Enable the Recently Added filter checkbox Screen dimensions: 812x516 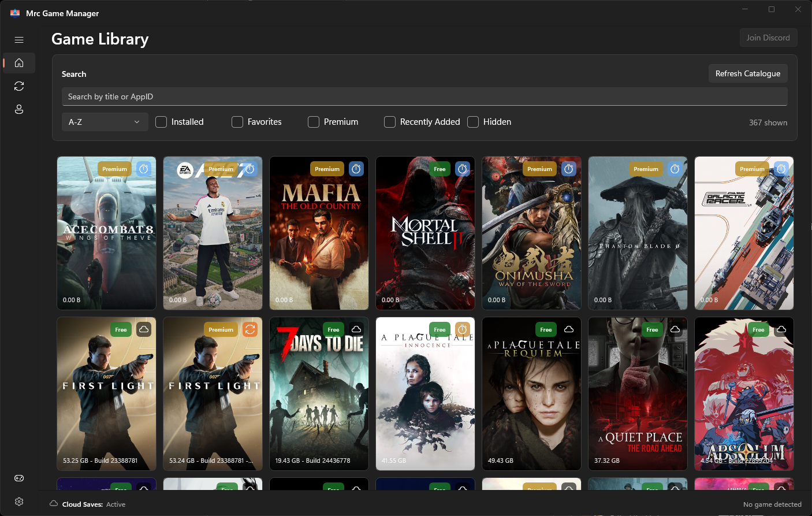pos(390,122)
